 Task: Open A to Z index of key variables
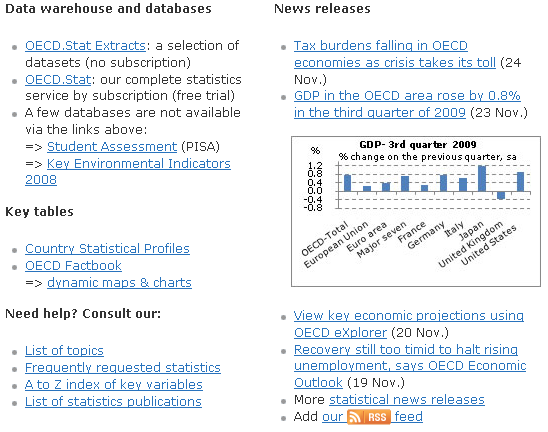pyautogui.click(x=114, y=384)
